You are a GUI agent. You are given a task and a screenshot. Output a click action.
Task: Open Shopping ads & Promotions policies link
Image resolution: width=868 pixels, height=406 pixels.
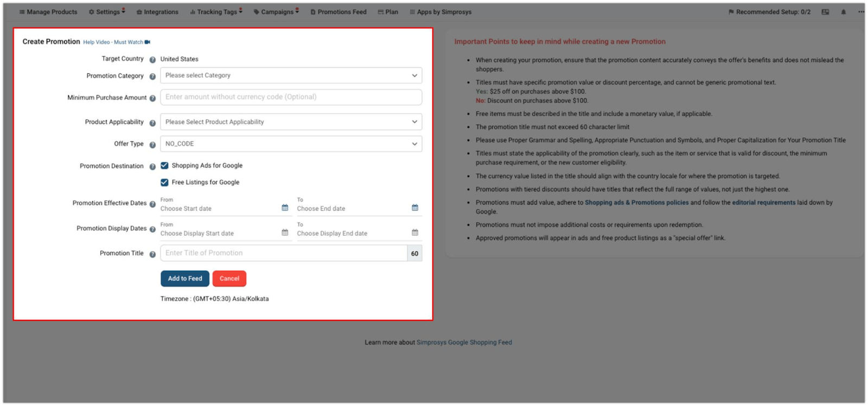636,202
